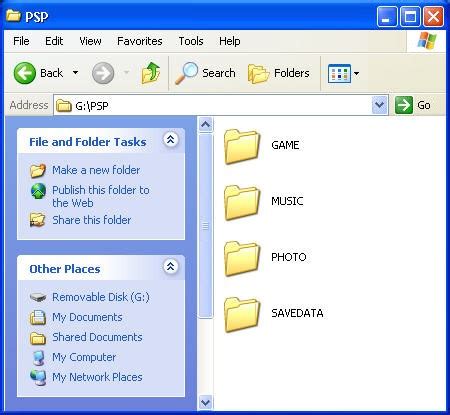Click the GAME folder name label
This screenshot has height=415, width=450.
285,145
